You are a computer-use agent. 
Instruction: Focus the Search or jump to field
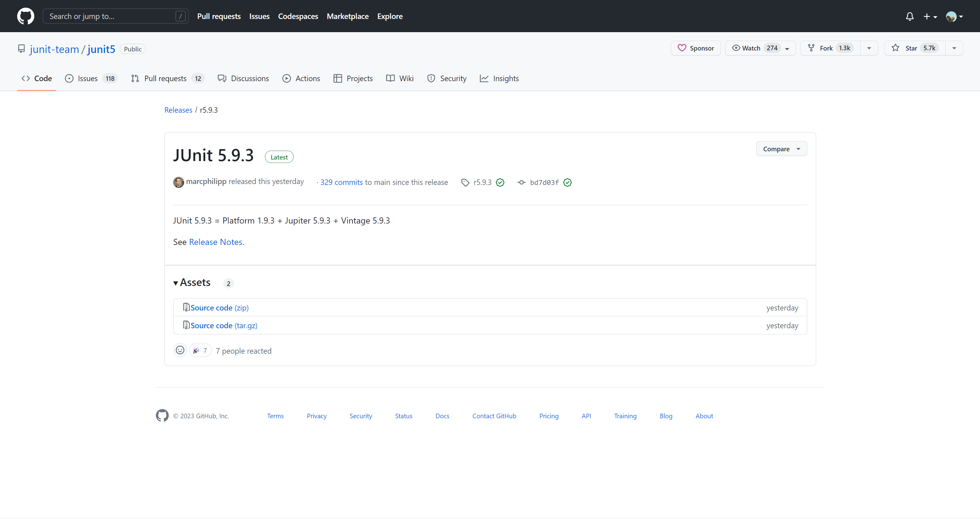click(116, 16)
